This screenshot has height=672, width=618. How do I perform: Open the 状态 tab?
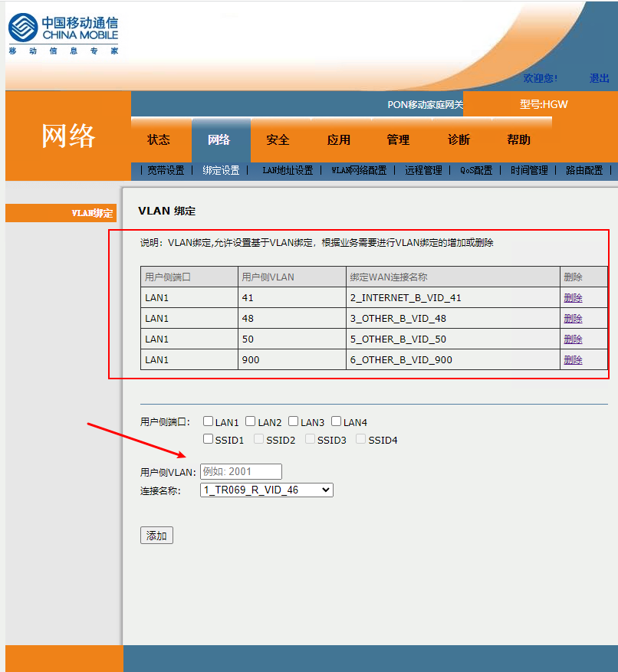coord(159,139)
